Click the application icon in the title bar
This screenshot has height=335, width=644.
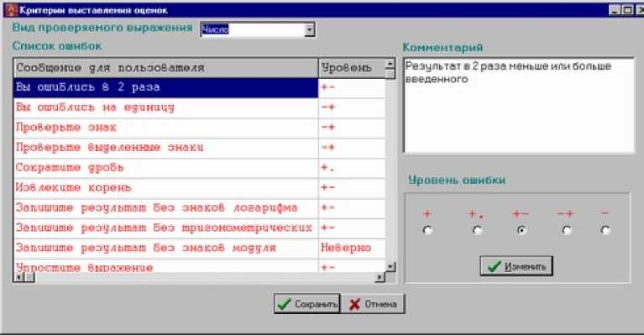coord(11,10)
